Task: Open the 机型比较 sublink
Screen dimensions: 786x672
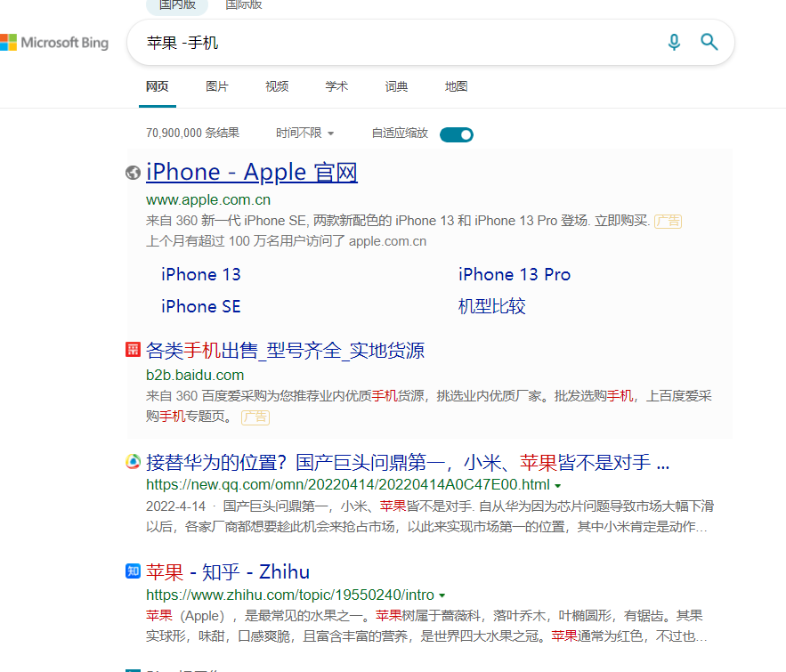Action: coord(491,306)
